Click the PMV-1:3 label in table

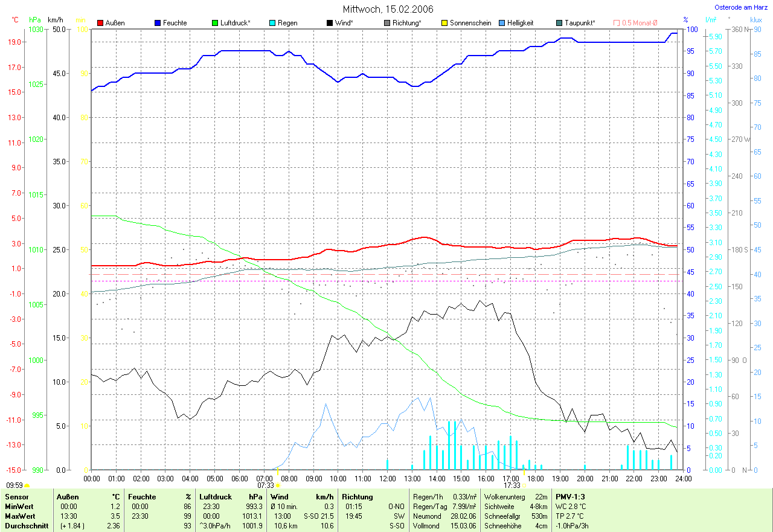pyautogui.click(x=569, y=497)
